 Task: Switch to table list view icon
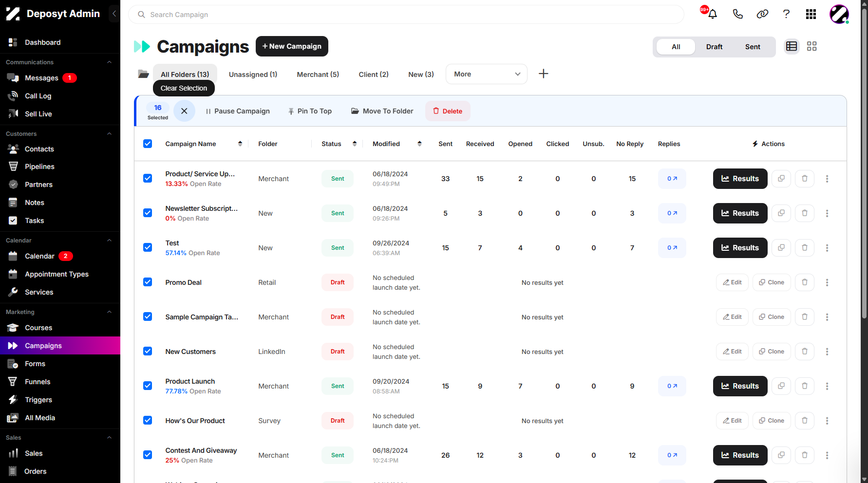point(792,46)
